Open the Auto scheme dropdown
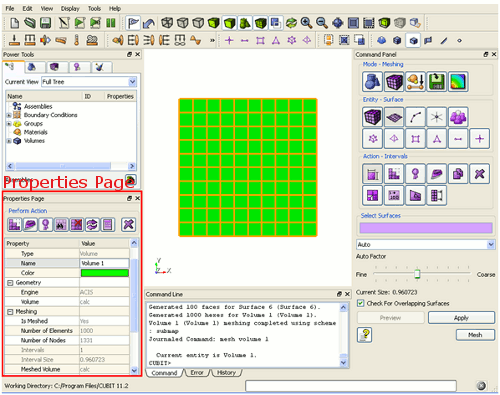 pos(491,245)
